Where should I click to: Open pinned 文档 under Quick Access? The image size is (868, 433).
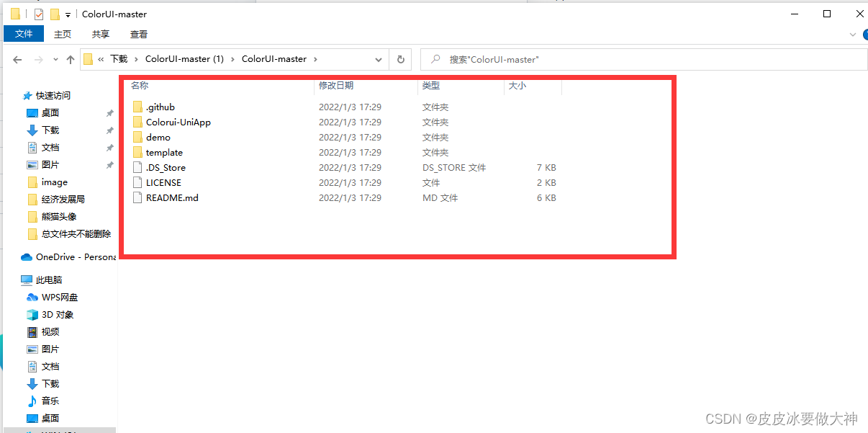50,148
